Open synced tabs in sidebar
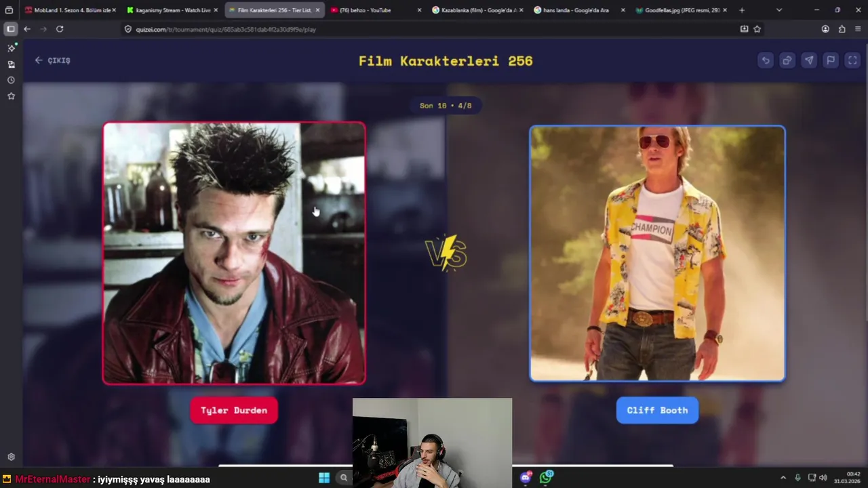The image size is (868, 488). click(x=11, y=64)
